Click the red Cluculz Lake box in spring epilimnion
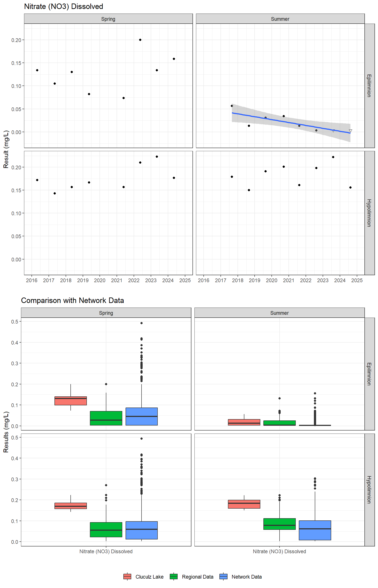 pyautogui.click(x=71, y=401)
